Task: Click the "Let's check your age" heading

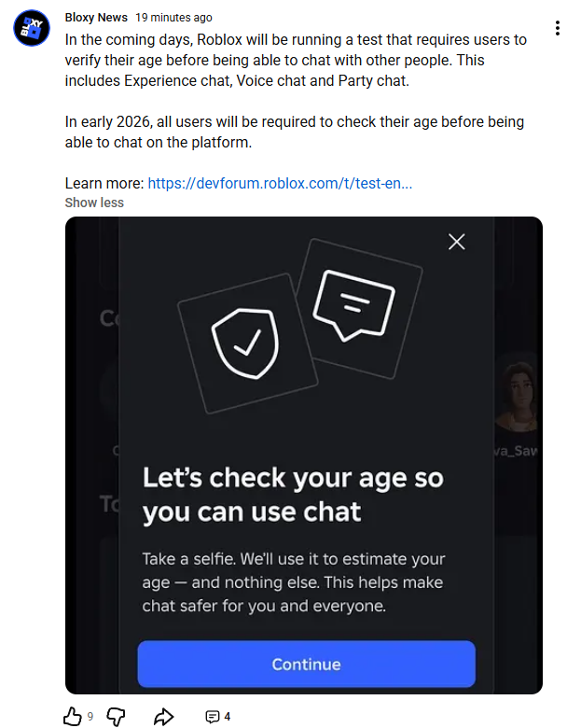Action: 293,495
